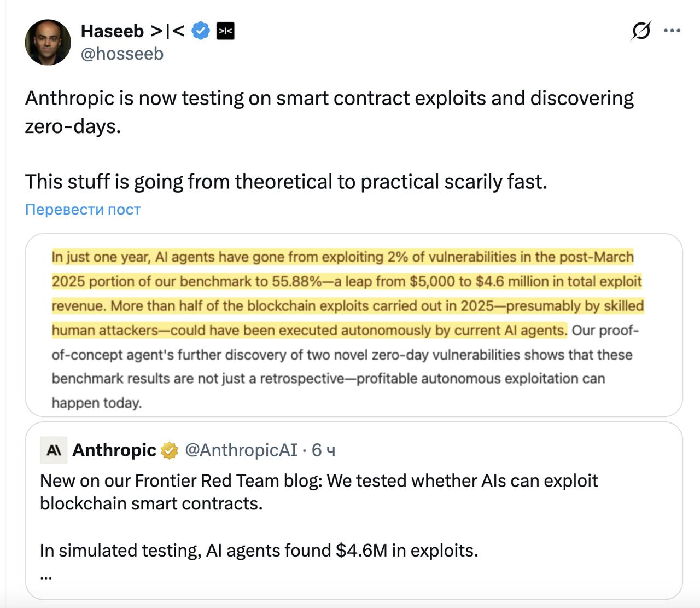Click the 'AI agents found $4.6M' line
This screenshot has width=700, height=608.
pyautogui.click(x=259, y=550)
